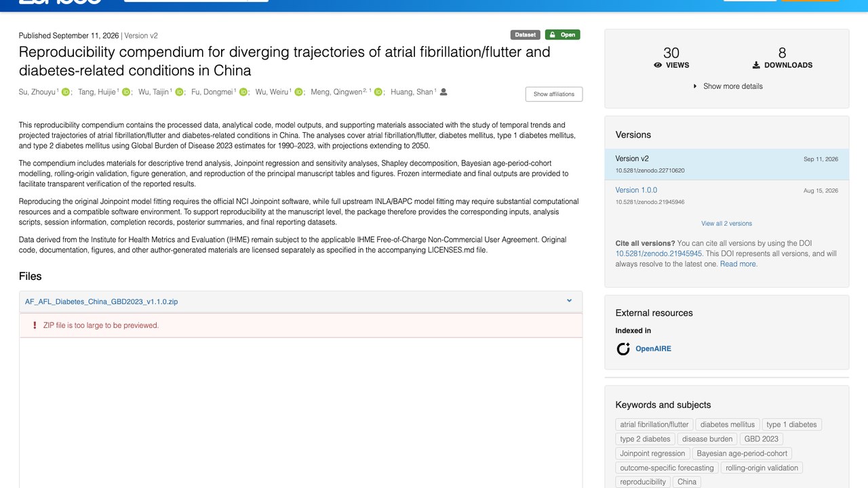
Task: Select GBD 2023 keyword tag
Action: 762,439
